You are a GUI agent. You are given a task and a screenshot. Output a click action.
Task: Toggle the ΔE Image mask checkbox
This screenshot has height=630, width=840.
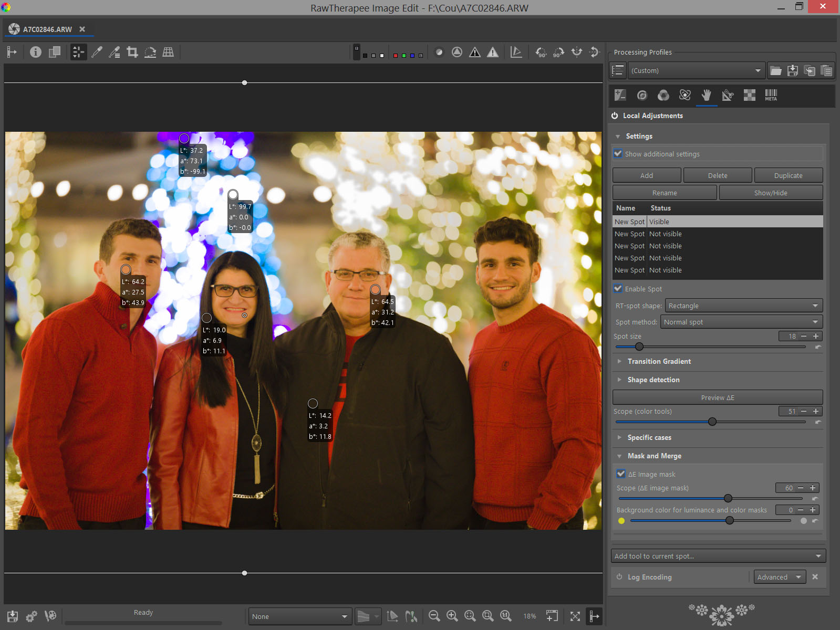coord(621,474)
